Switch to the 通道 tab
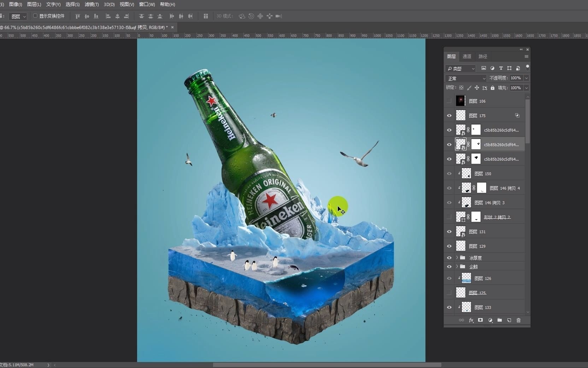This screenshot has width=588, height=368. pos(467,56)
